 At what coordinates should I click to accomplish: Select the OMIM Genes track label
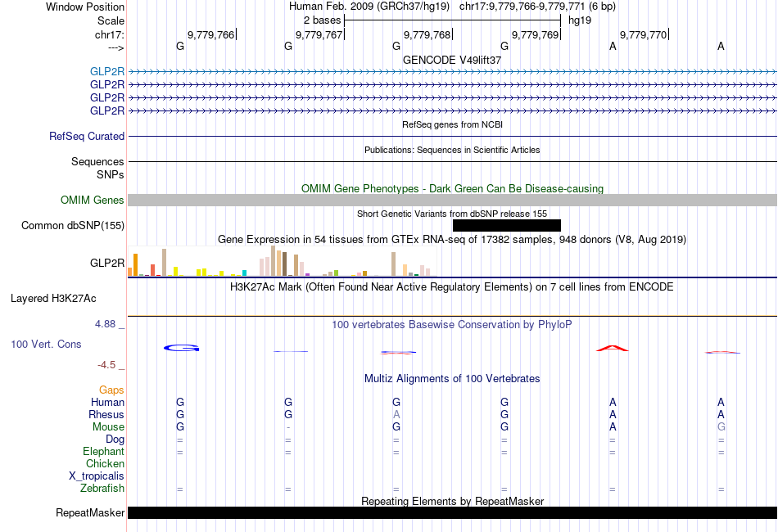[93, 201]
